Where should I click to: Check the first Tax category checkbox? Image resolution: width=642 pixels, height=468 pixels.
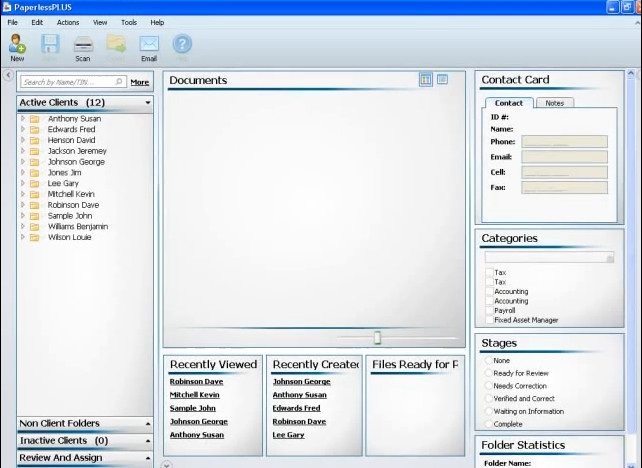[489, 272]
